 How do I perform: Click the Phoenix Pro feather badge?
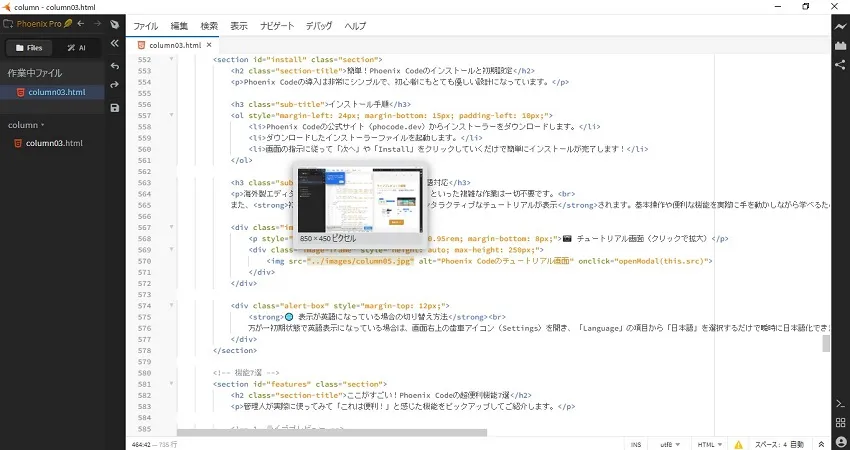click(x=68, y=24)
